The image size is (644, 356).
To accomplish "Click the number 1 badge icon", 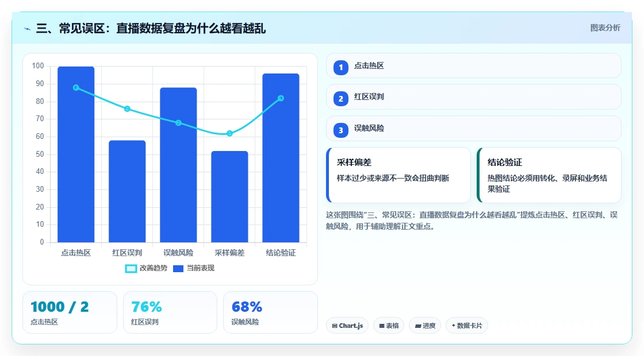I will (341, 67).
